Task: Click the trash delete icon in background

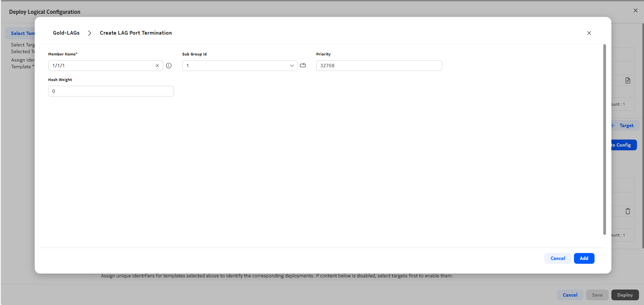Action: pos(627,211)
